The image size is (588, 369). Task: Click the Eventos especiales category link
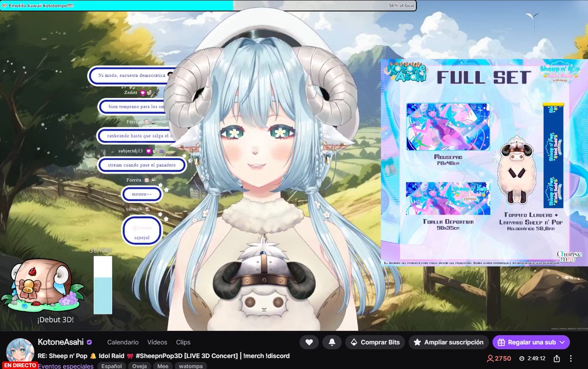tap(66, 366)
